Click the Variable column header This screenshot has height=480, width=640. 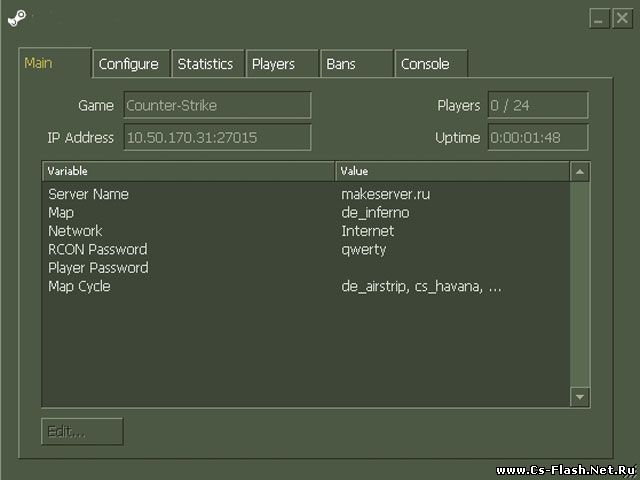188,171
